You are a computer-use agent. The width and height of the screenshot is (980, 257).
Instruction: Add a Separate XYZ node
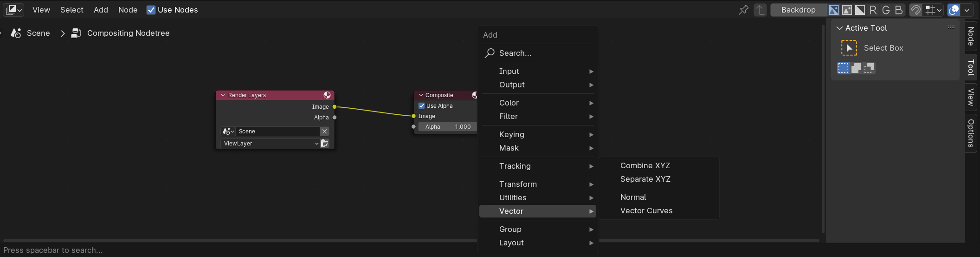(659, 179)
